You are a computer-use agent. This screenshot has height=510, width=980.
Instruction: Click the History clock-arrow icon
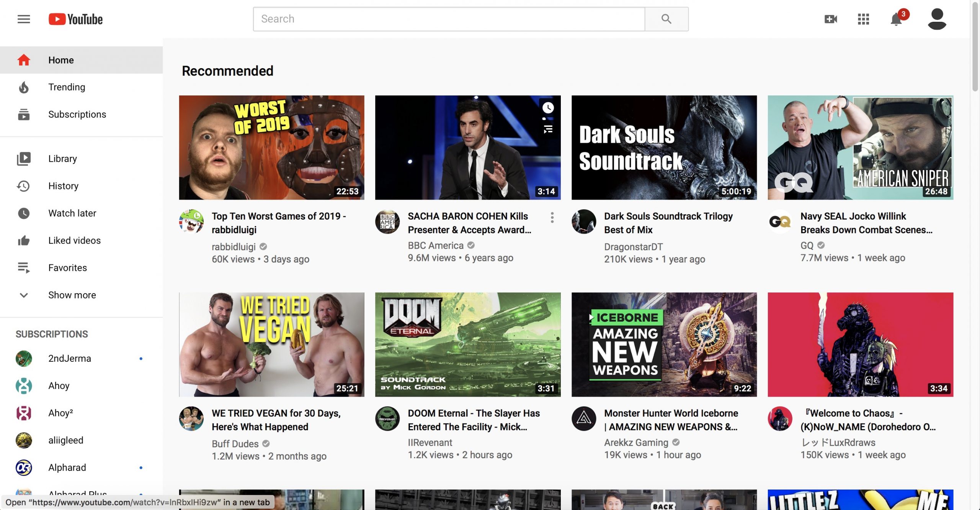(x=24, y=186)
